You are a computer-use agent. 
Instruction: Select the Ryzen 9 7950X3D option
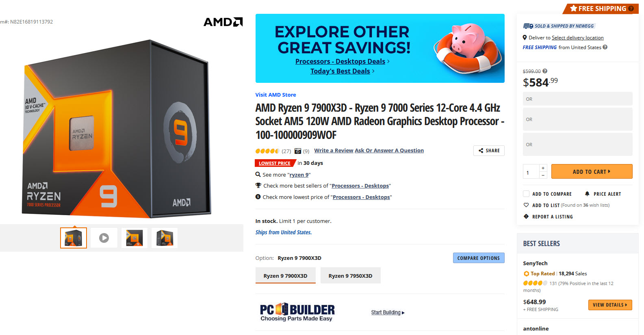click(350, 276)
